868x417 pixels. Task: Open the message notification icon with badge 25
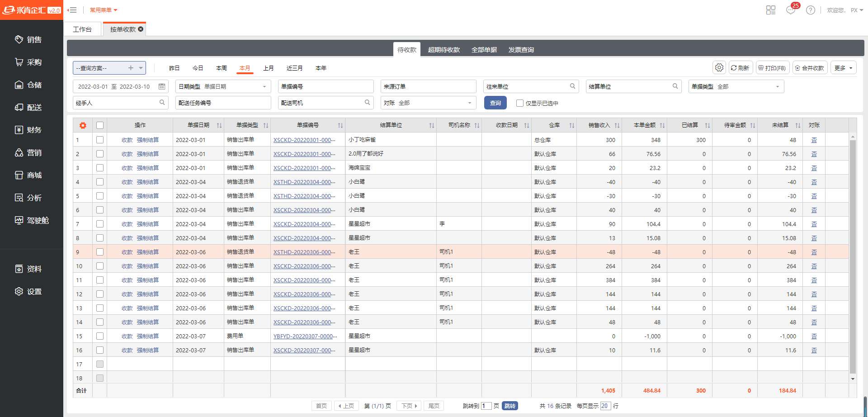(x=791, y=10)
